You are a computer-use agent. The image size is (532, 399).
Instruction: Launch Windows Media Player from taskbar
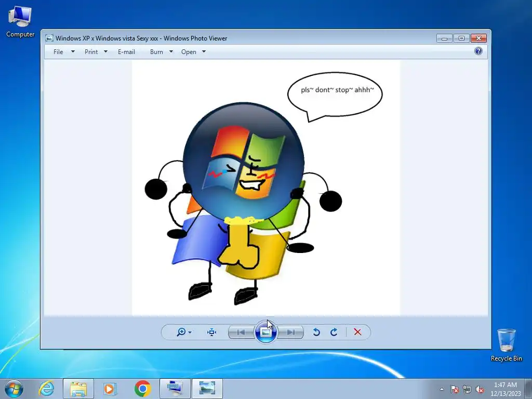tap(110, 389)
